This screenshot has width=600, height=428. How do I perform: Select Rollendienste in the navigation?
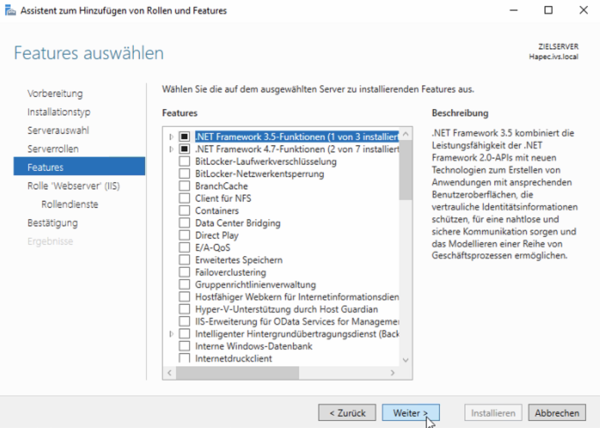(68, 203)
